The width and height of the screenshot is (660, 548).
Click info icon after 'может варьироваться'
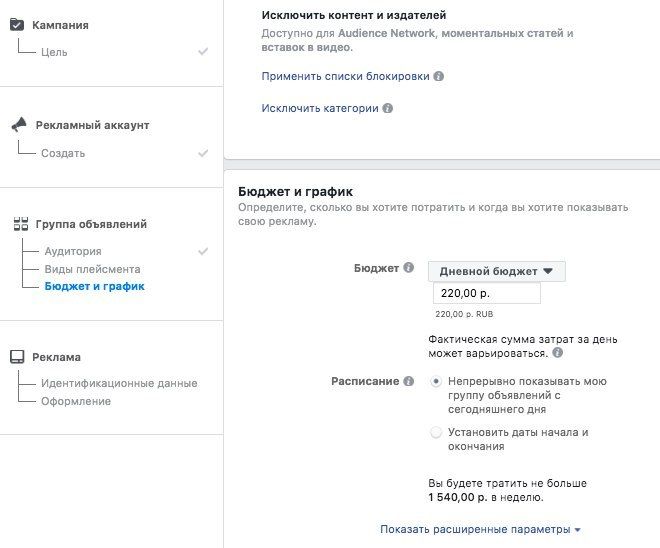point(558,353)
